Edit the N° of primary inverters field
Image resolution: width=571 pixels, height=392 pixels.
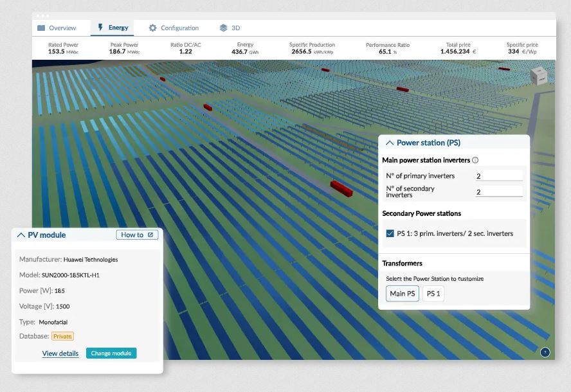[499, 176]
